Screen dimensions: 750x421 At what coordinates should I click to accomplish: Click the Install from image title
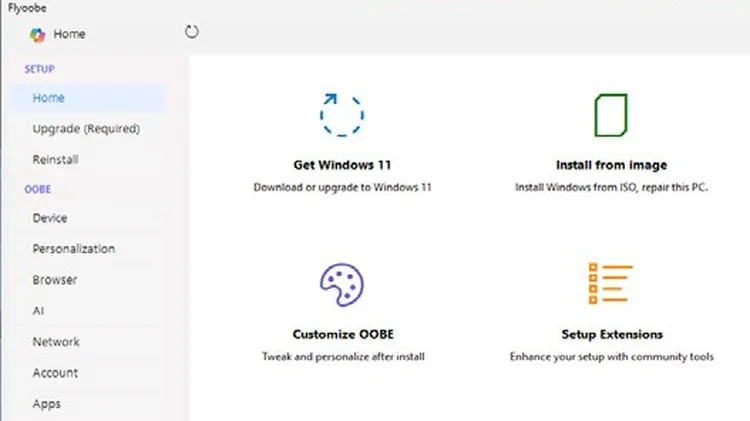611,165
